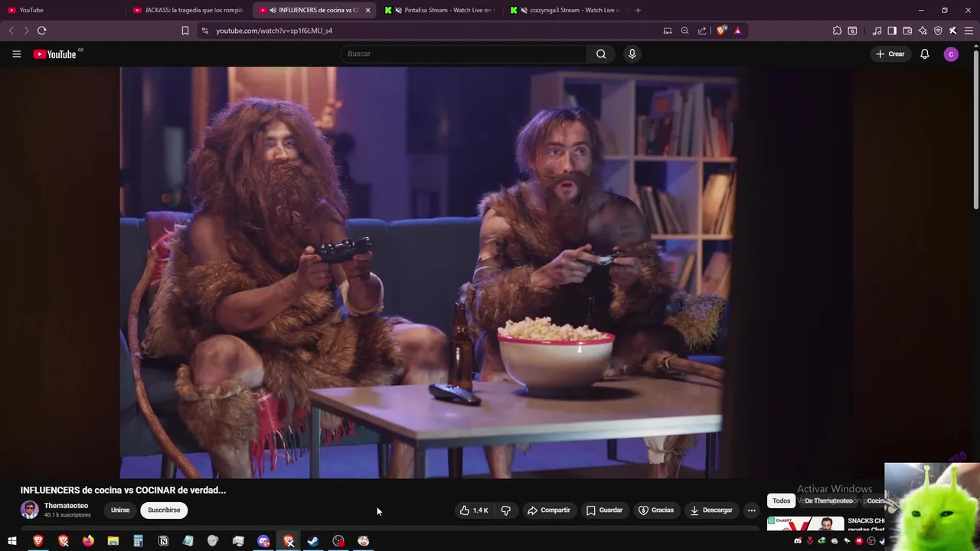Screen dimensions: 980x551
Task: Open Themateoteo channel avatar
Action: 29,510
